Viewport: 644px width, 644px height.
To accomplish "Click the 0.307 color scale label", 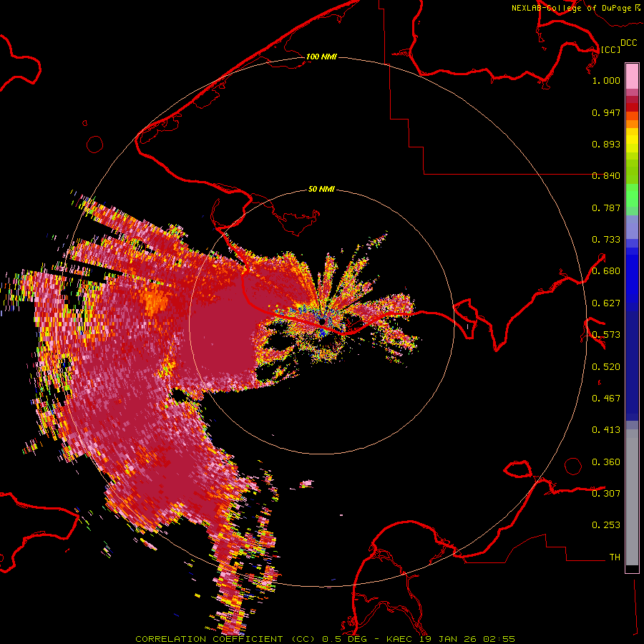I will point(606,494).
